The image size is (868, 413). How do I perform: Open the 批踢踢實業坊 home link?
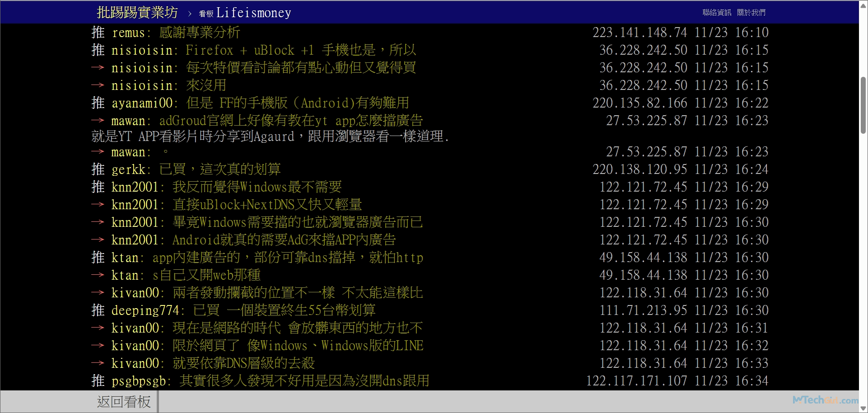[x=137, y=12]
